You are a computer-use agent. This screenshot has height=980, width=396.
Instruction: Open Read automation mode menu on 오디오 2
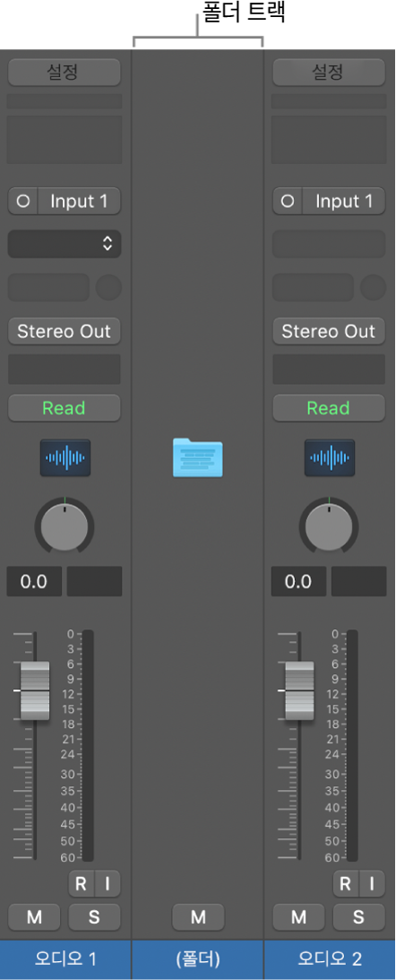click(x=329, y=409)
